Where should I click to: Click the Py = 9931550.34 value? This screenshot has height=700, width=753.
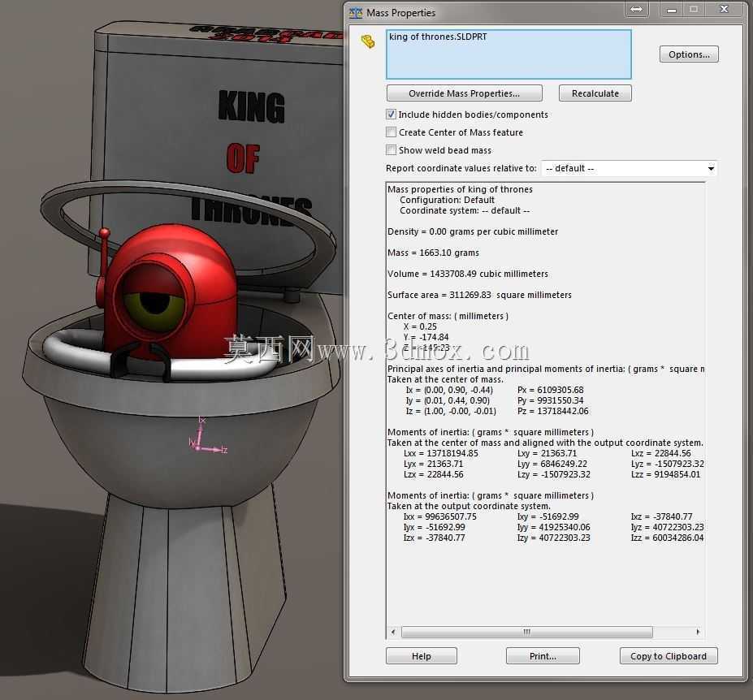(551, 400)
